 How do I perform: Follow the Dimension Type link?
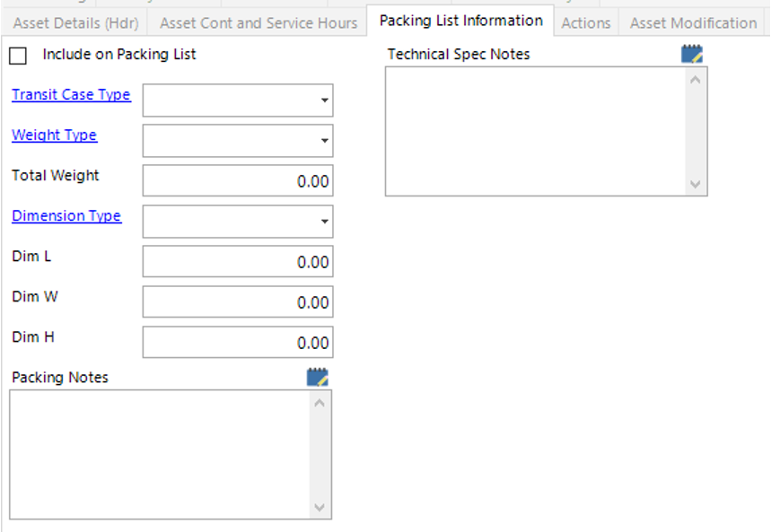pos(66,216)
